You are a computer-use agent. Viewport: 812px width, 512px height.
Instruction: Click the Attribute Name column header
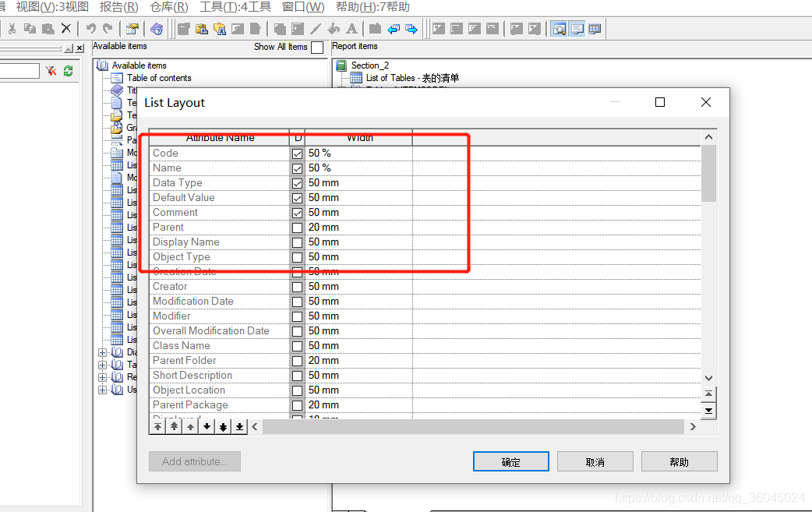pos(220,138)
